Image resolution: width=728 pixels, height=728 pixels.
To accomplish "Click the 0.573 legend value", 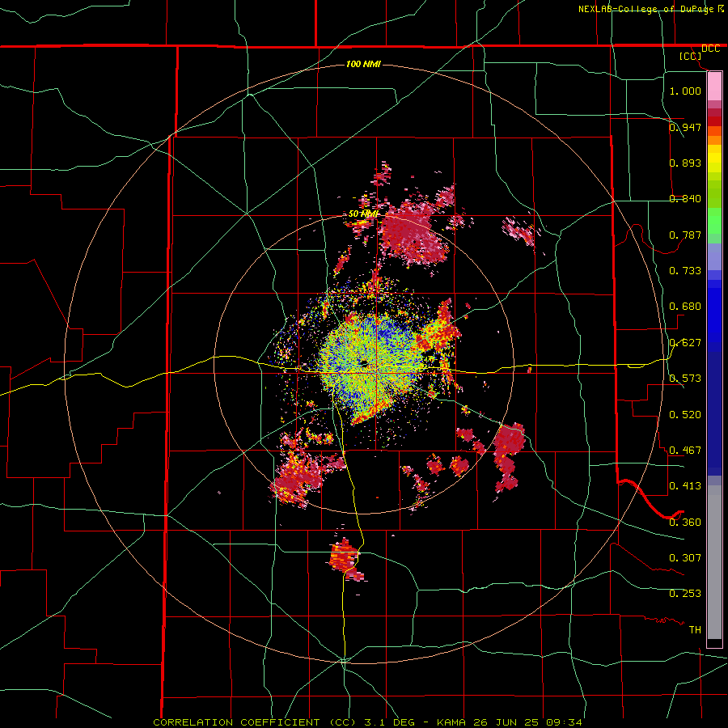I will pos(685,378).
